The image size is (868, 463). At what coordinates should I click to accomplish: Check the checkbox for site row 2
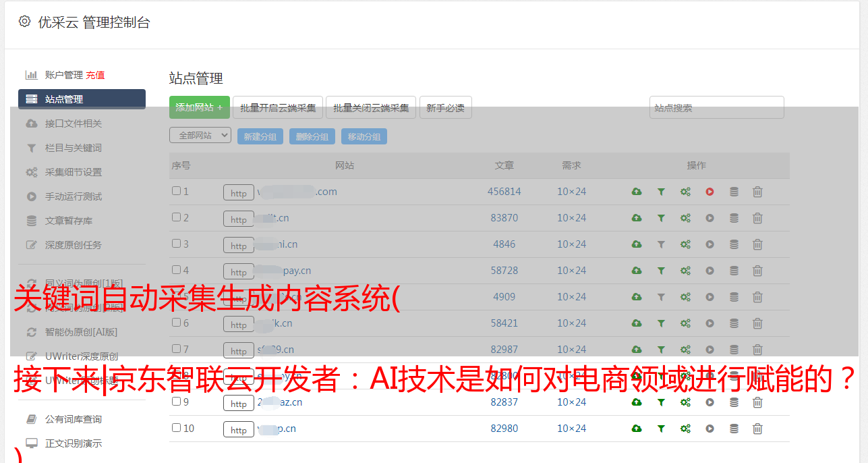click(176, 217)
